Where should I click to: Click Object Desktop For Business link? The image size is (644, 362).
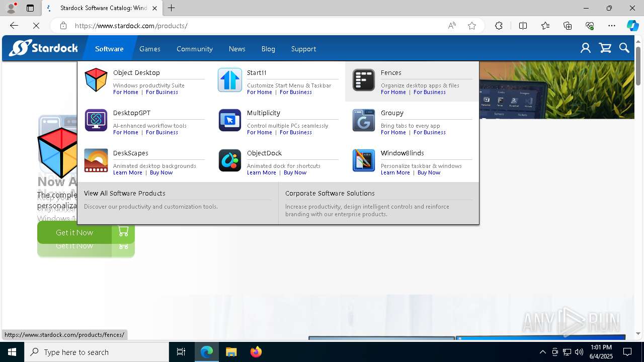[x=162, y=92]
